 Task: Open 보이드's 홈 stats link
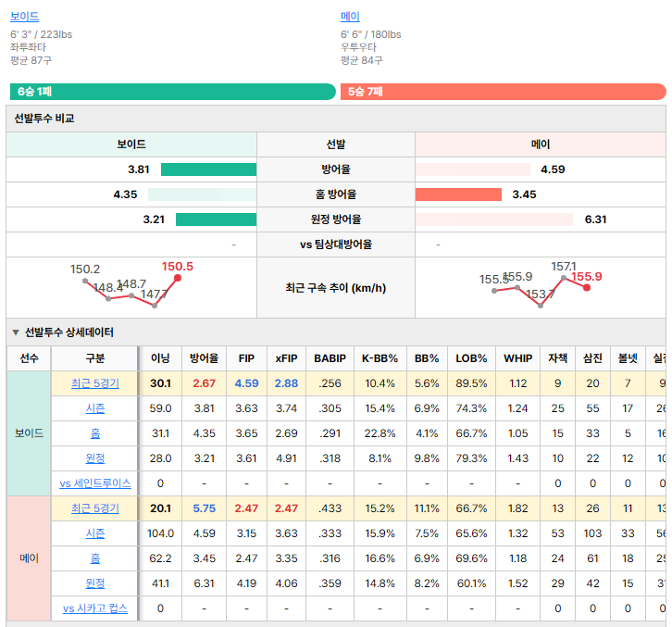click(x=95, y=433)
